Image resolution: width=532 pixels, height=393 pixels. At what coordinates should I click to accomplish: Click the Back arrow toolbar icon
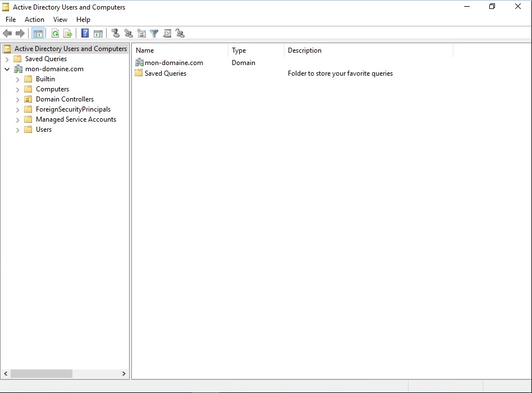[x=7, y=33]
